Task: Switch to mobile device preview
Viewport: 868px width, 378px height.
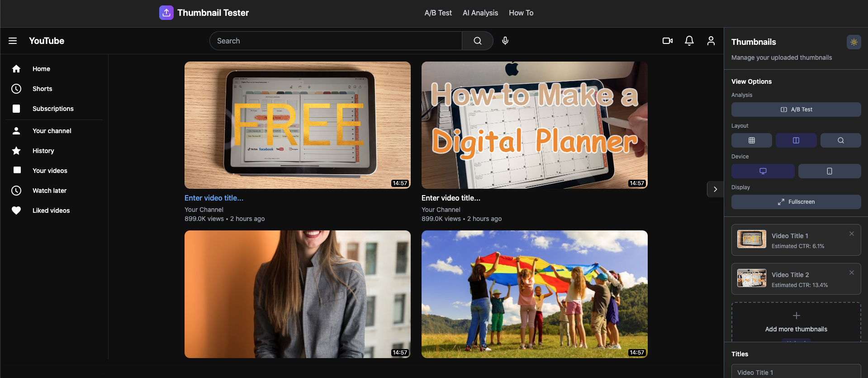Action: (x=830, y=171)
